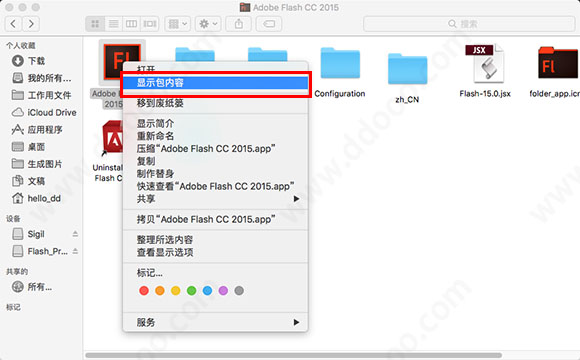Expand the 共享 submenu
This screenshot has width=580, height=360.
(215, 199)
